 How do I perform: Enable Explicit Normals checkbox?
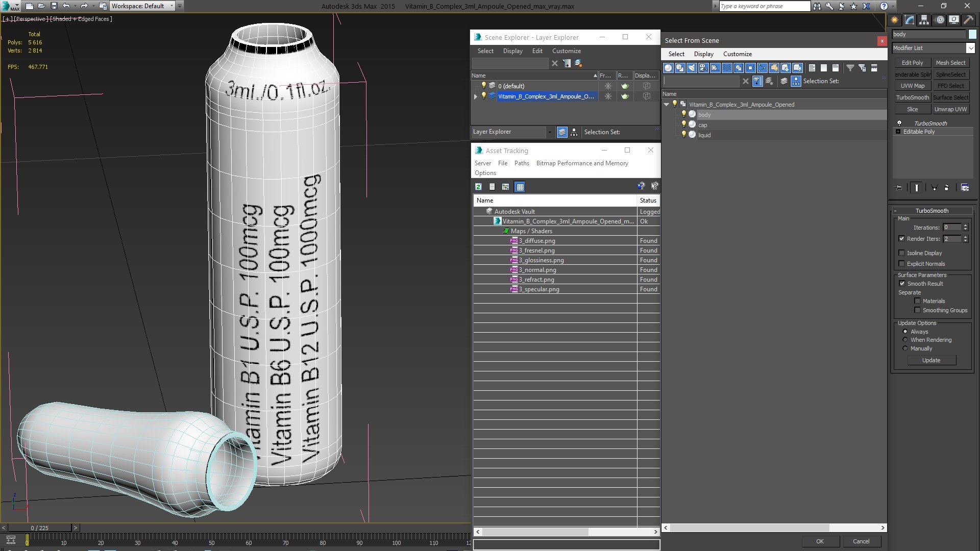coord(901,264)
